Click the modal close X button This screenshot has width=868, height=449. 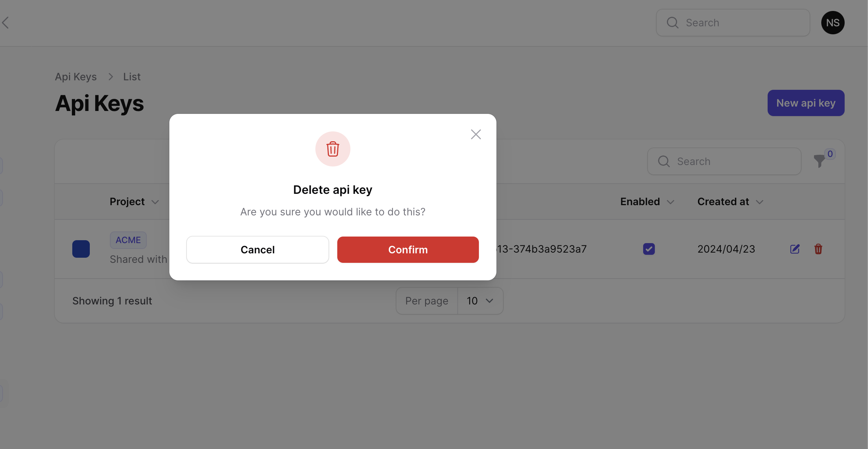[x=476, y=134]
